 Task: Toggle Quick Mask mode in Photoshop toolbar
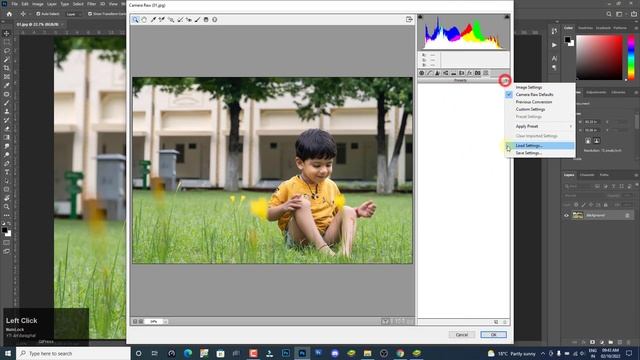[7, 242]
